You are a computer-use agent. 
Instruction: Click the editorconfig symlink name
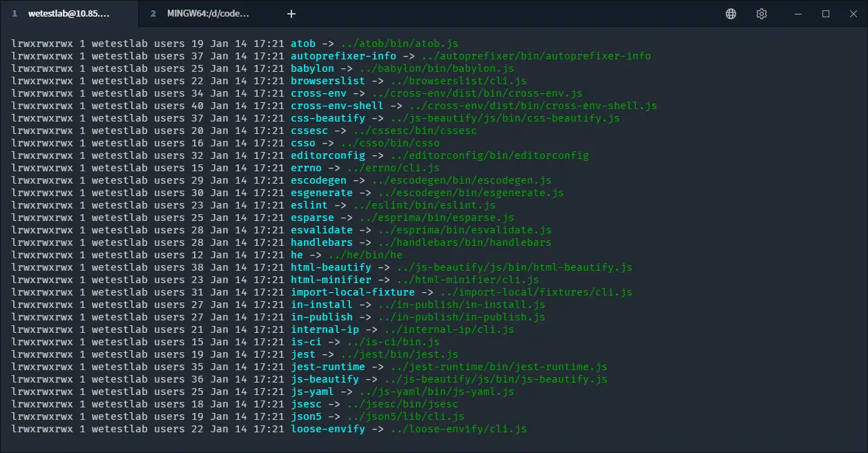[327, 155]
